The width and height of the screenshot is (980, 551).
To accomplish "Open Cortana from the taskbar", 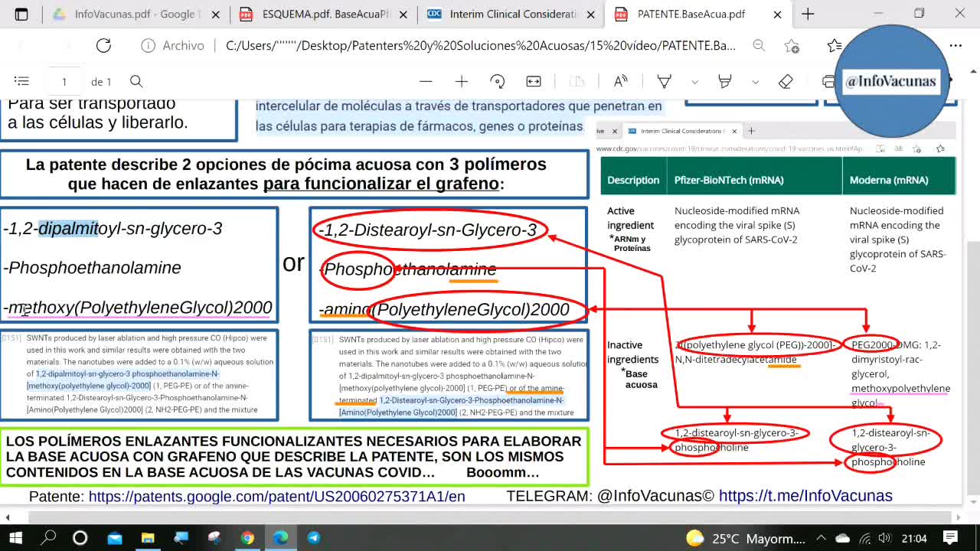I will click(x=80, y=538).
